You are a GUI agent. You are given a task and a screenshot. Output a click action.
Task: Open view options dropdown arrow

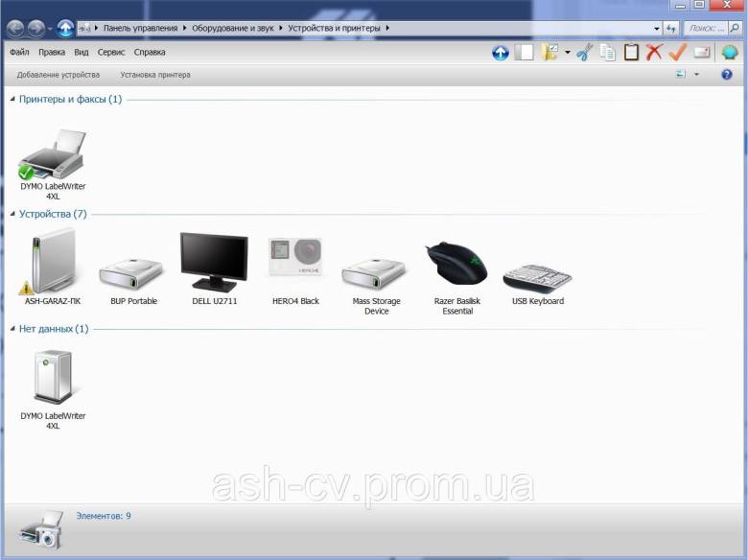pyautogui.click(x=696, y=75)
